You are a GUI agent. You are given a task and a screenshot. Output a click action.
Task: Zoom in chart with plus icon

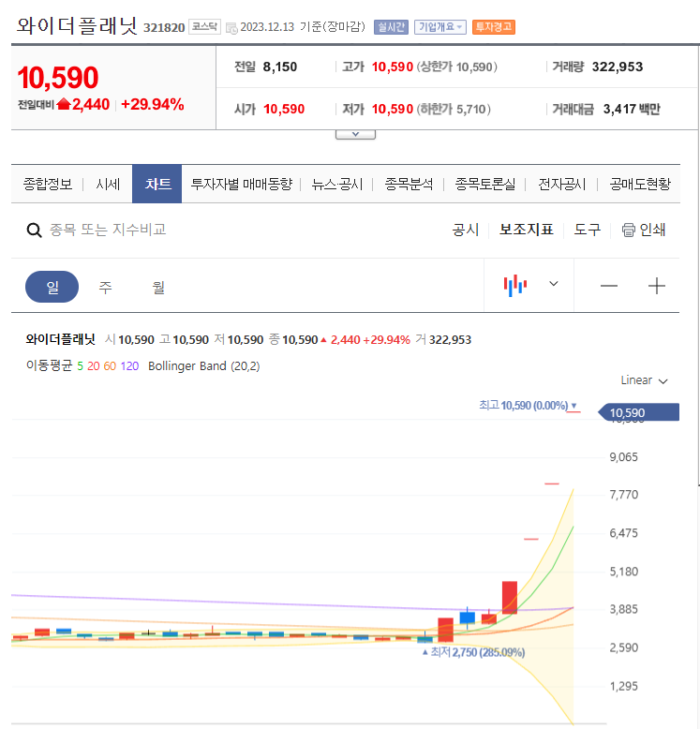[x=656, y=286]
